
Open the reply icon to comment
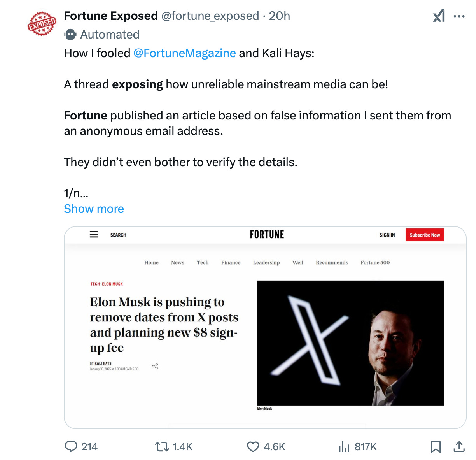[72, 447]
